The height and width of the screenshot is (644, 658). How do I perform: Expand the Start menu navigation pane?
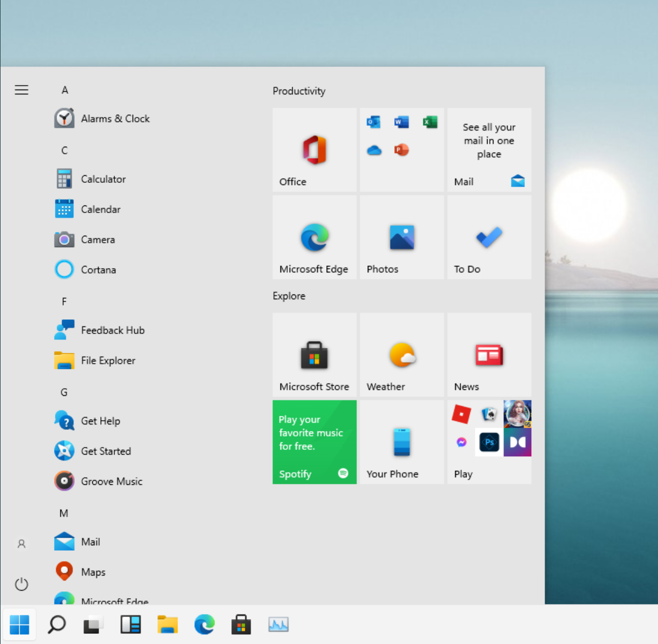tap(22, 90)
